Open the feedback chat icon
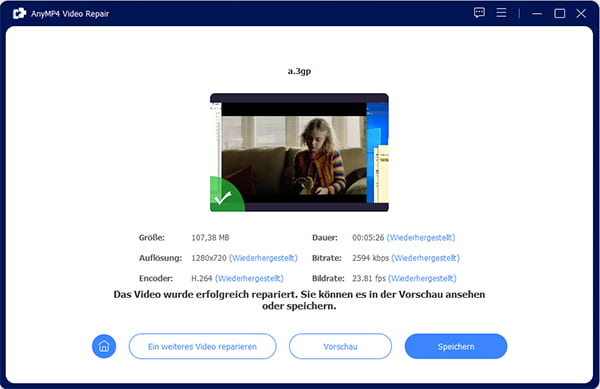This screenshot has width=600, height=389. click(479, 13)
